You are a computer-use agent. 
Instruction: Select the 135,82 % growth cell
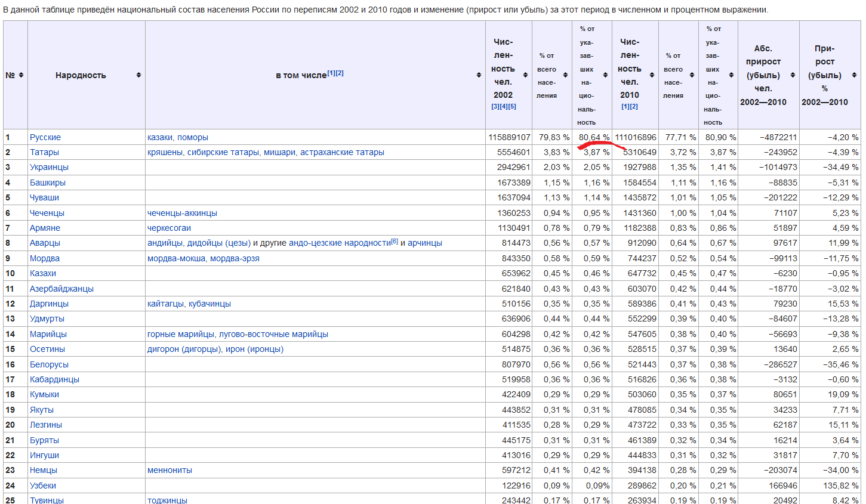(x=841, y=486)
